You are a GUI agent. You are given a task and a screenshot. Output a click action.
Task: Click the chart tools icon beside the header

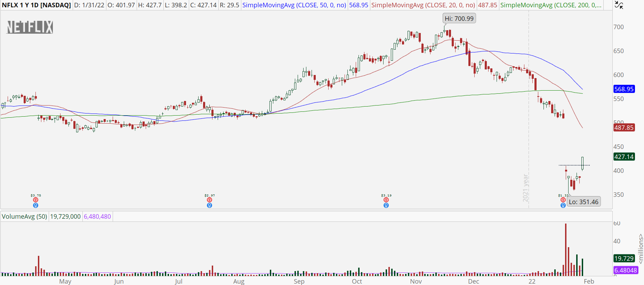619,5
